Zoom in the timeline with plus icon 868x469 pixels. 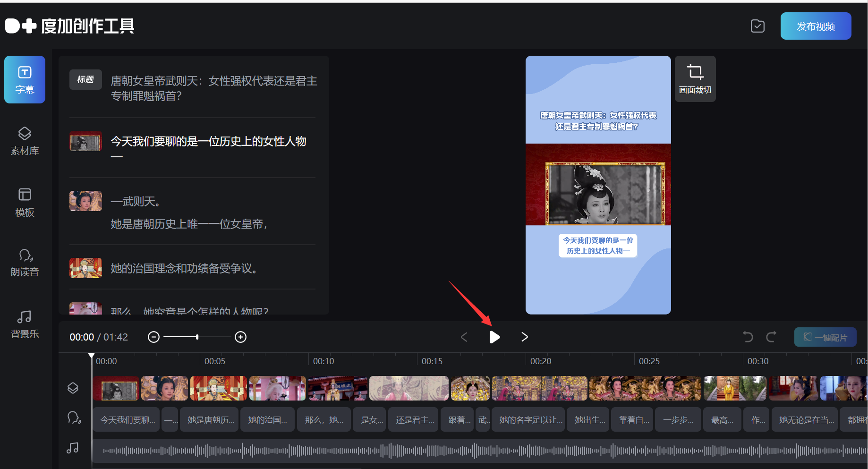(241, 337)
